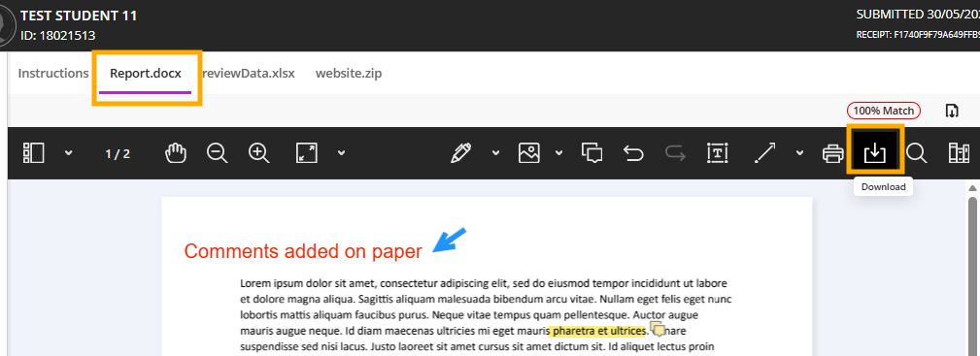This screenshot has height=356, width=980.
Task: Undo the last annotation
Action: pos(634,153)
